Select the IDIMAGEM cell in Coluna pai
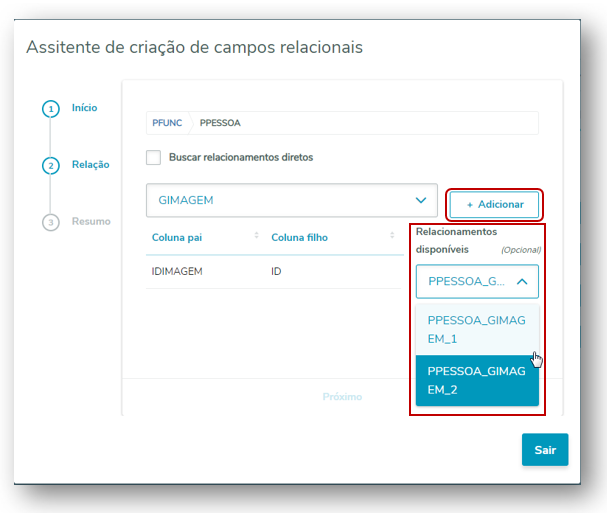Viewport: 607px width, 513px height. [179, 272]
